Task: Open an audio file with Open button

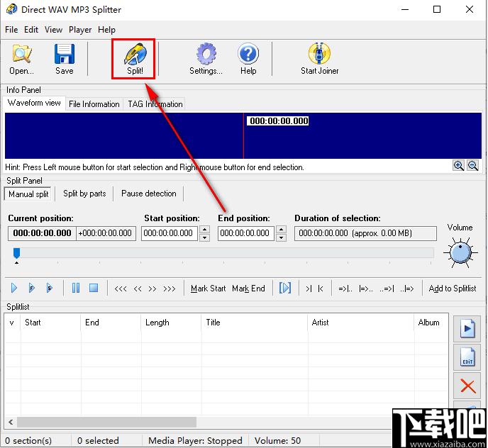Action: click(21, 59)
